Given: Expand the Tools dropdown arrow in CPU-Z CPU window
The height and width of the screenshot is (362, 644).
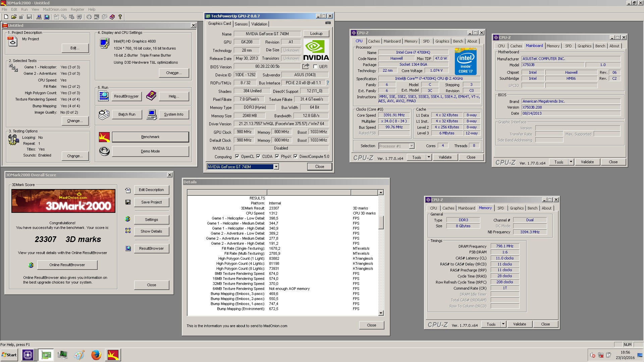Looking at the screenshot, I should tap(428, 157).
